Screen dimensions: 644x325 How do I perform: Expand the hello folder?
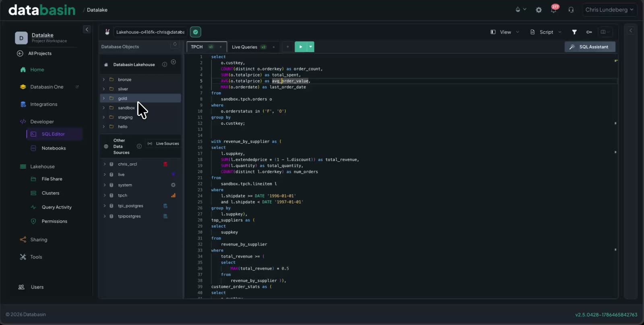point(104,127)
